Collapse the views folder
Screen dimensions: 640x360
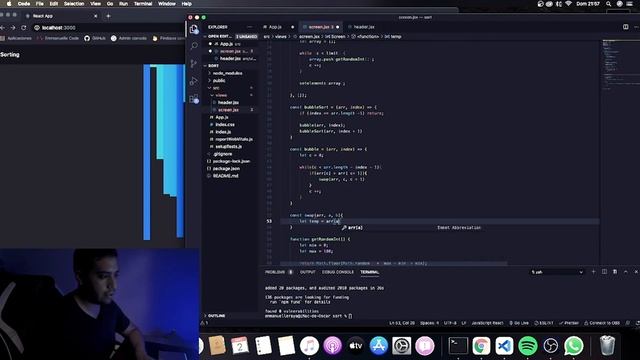(x=221, y=95)
